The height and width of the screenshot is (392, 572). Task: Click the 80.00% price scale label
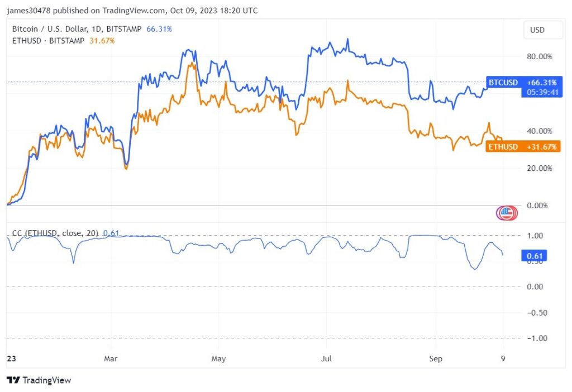tap(540, 56)
